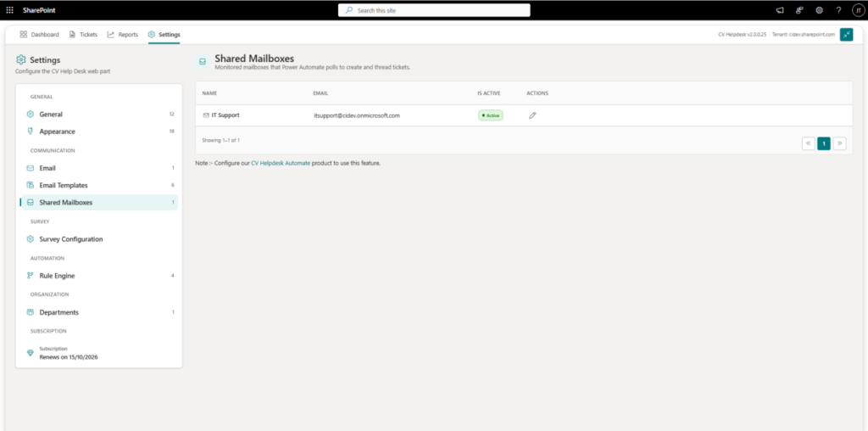Click the envelope icon beside IT Support
868x431 pixels.
[x=206, y=115]
